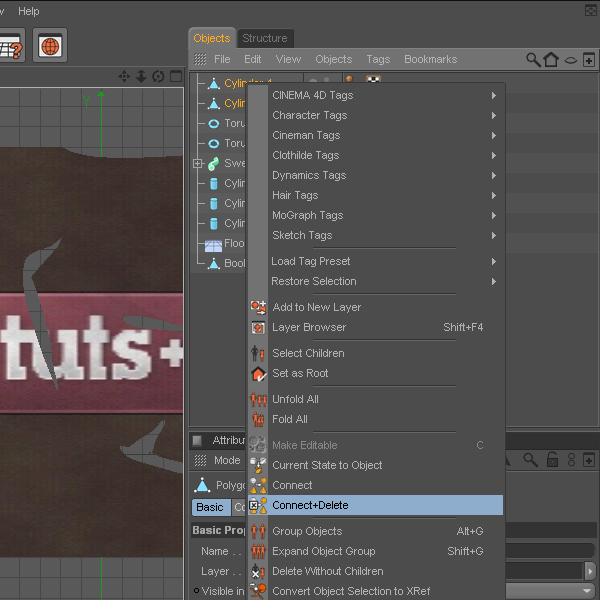Expand Sketch Tags submenu
The height and width of the screenshot is (600, 600).
[375, 235]
